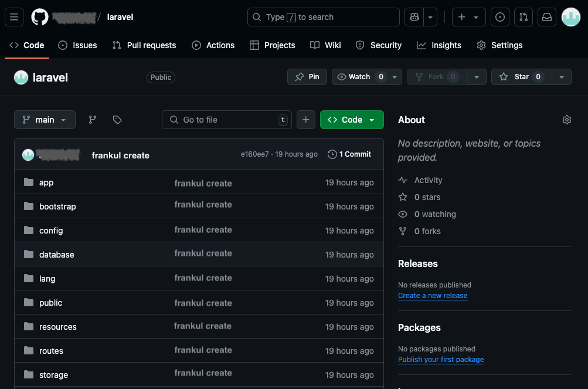View your issues via the header circle icon
The image size is (588, 389).
(x=500, y=17)
